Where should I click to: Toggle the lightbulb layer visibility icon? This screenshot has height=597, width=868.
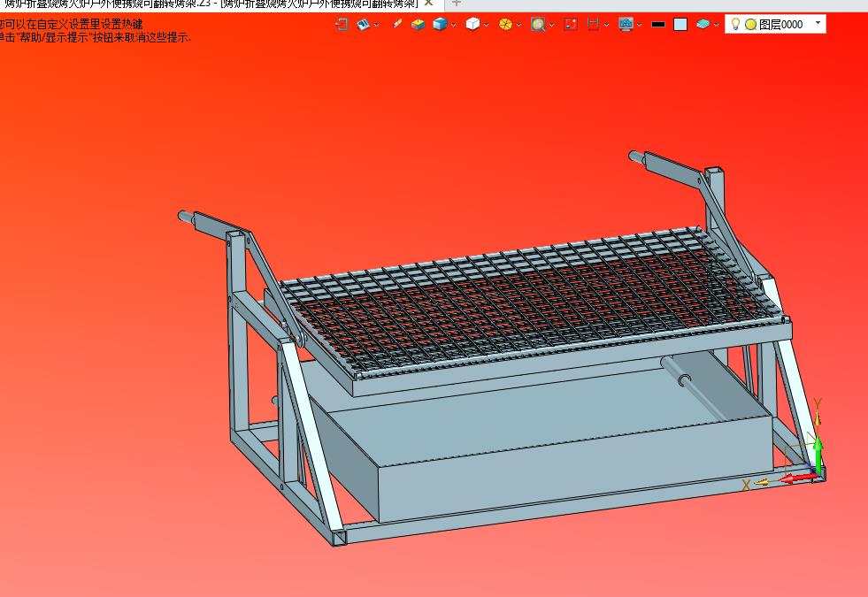pos(735,25)
